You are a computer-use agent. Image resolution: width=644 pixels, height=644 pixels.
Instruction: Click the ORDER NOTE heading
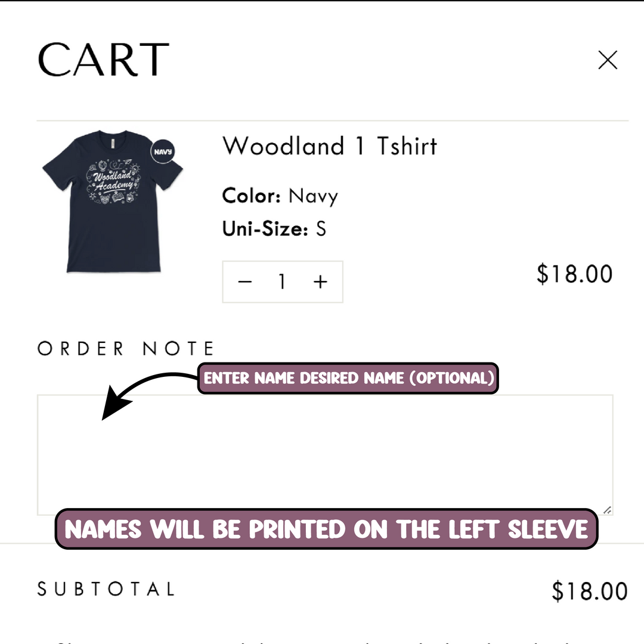(126, 348)
